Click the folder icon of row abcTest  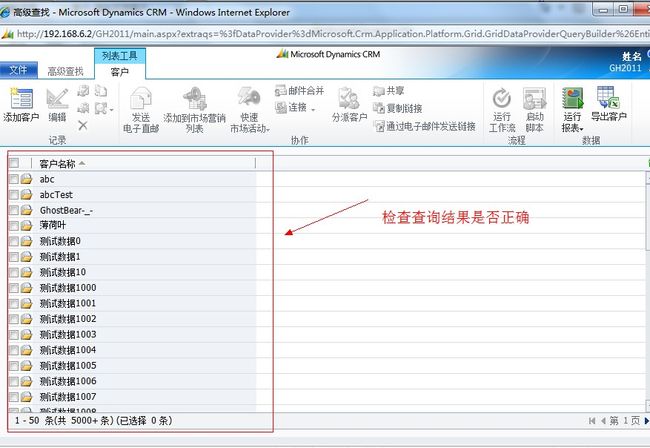27,194
